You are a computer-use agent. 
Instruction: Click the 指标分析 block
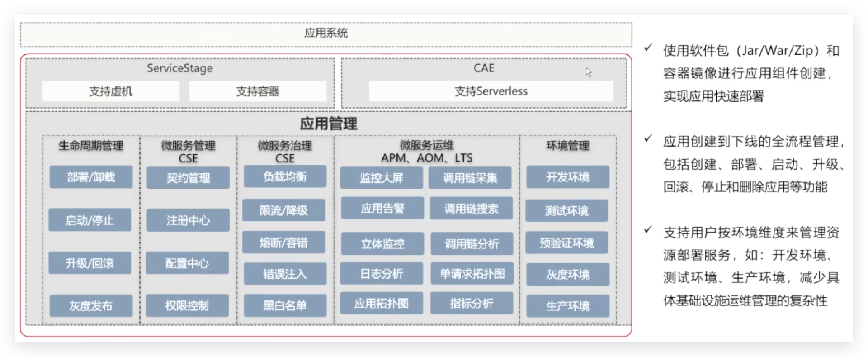(472, 303)
